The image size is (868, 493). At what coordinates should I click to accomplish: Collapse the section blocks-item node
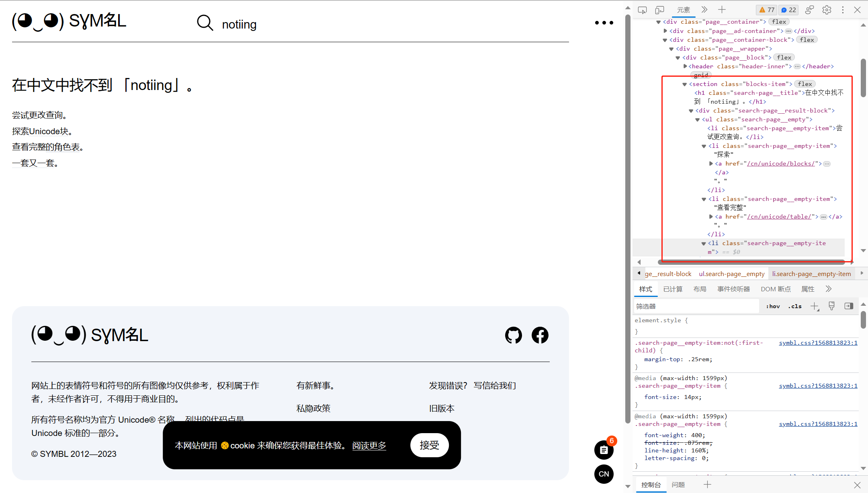coord(684,84)
